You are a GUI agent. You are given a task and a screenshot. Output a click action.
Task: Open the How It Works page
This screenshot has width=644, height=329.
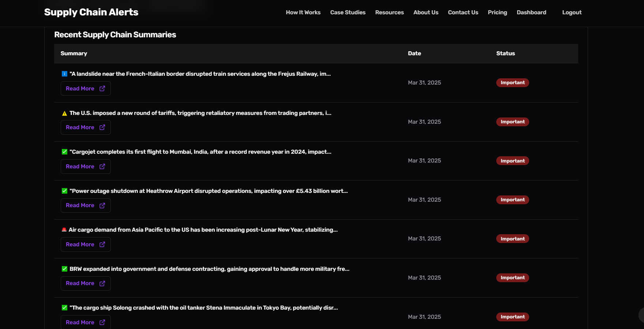pos(303,12)
